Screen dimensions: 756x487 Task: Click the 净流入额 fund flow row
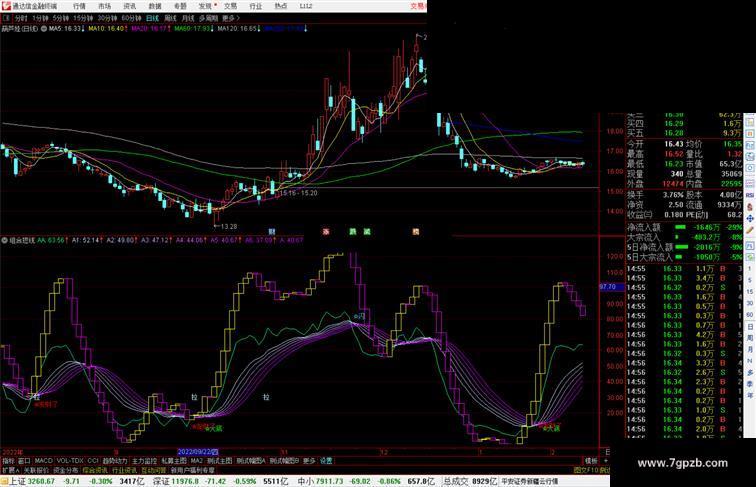(x=685, y=227)
